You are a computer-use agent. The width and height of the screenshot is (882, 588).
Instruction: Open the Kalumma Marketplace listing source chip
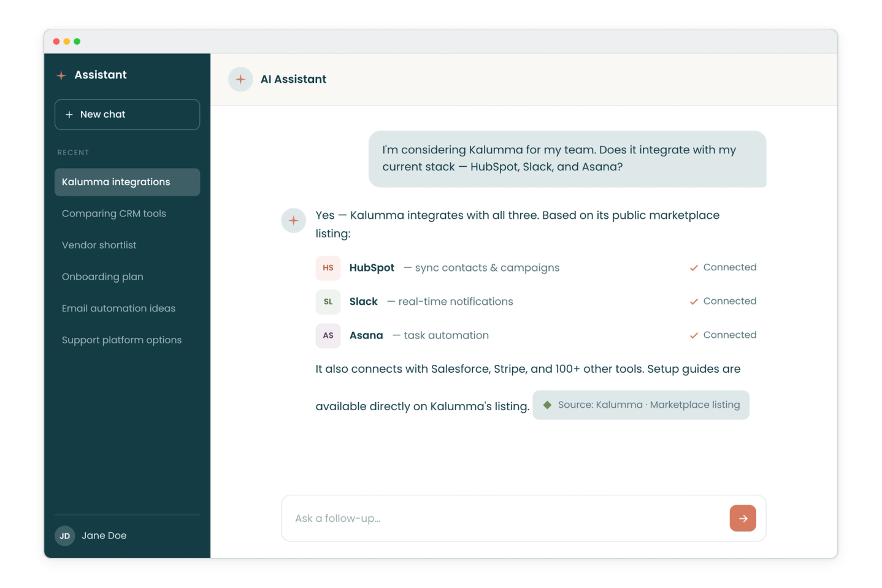click(640, 405)
